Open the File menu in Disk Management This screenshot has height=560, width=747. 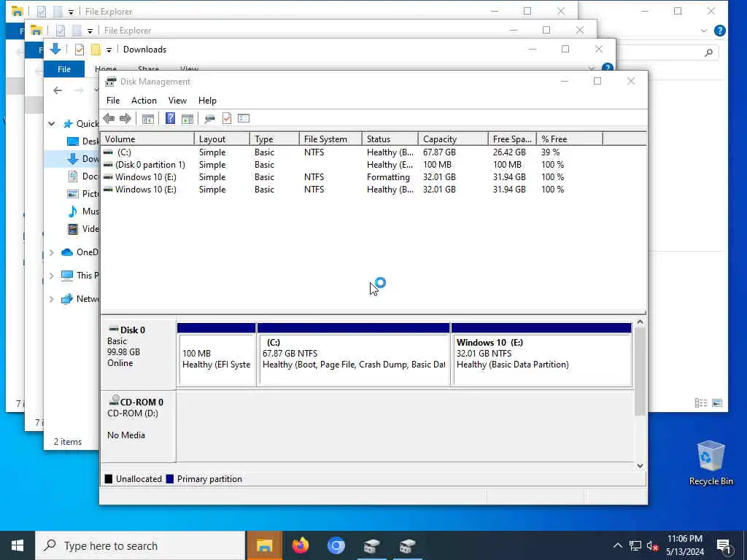pyautogui.click(x=113, y=101)
